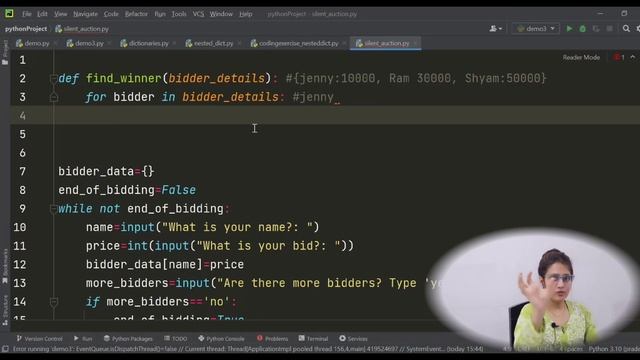Collapse the if block on line 14
The height and width of the screenshot is (360, 640).
point(53,302)
